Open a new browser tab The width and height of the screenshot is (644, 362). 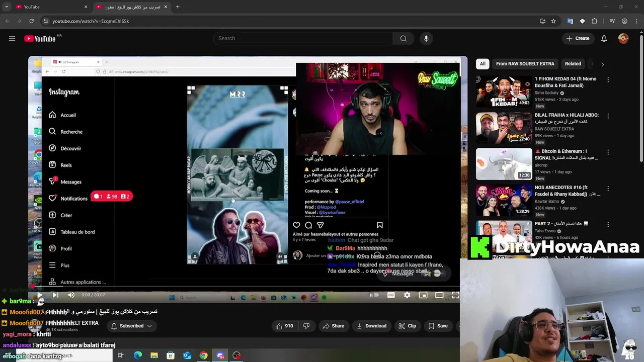click(178, 7)
